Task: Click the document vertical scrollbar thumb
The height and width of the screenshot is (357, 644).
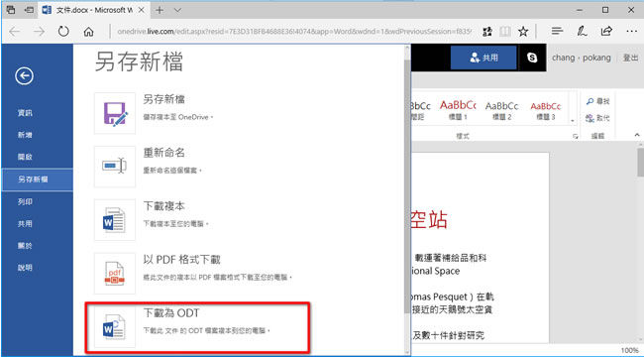Action: pyautogui.click(x=641, y=163)
